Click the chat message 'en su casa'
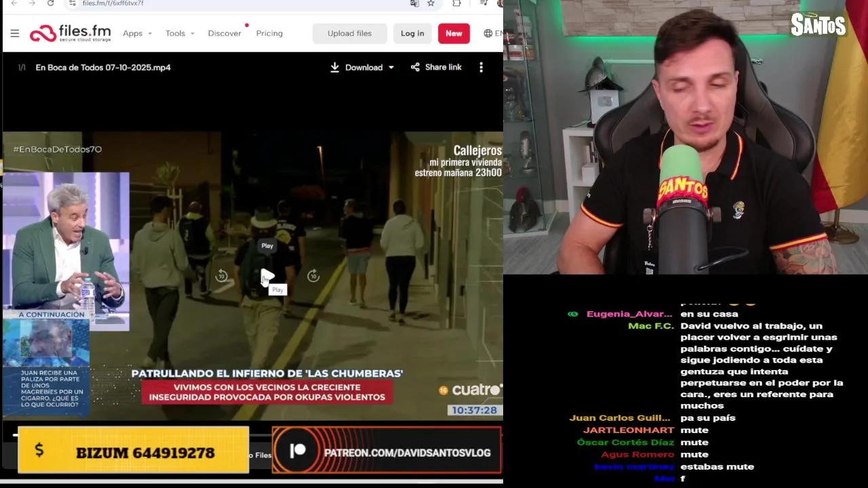868x488 pixels. (x=709, y=314)
